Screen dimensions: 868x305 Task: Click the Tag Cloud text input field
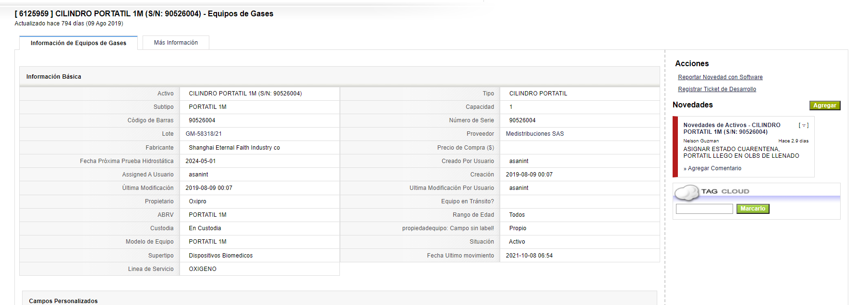tap(704, 209)
